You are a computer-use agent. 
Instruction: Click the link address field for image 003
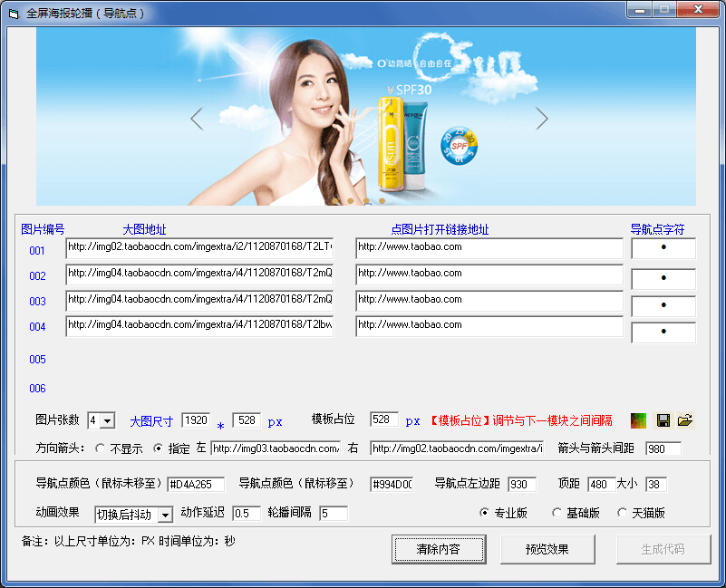(489, 300)
